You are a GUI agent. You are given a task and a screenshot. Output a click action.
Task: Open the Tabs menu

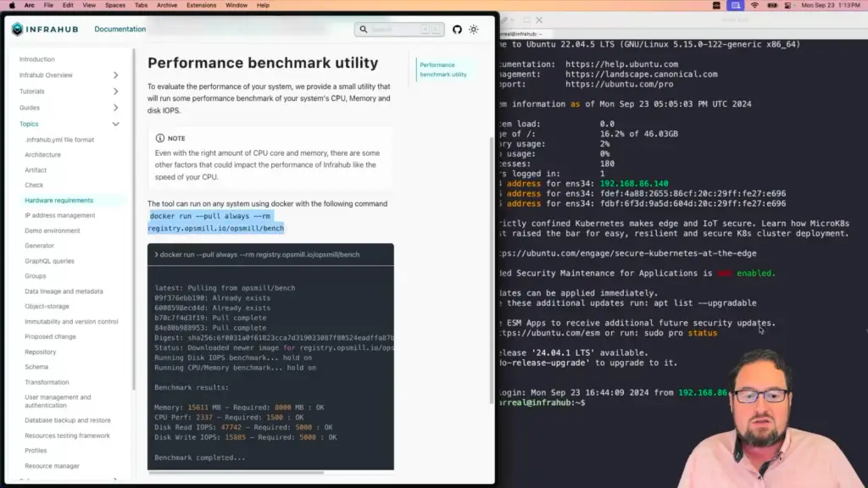tap(142, 5)
